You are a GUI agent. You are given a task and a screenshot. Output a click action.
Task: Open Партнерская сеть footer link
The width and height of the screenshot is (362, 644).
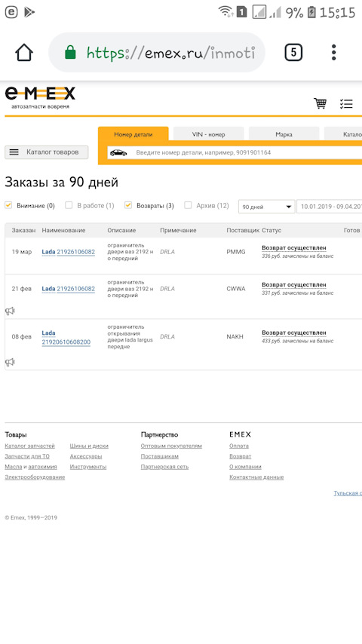164,467
